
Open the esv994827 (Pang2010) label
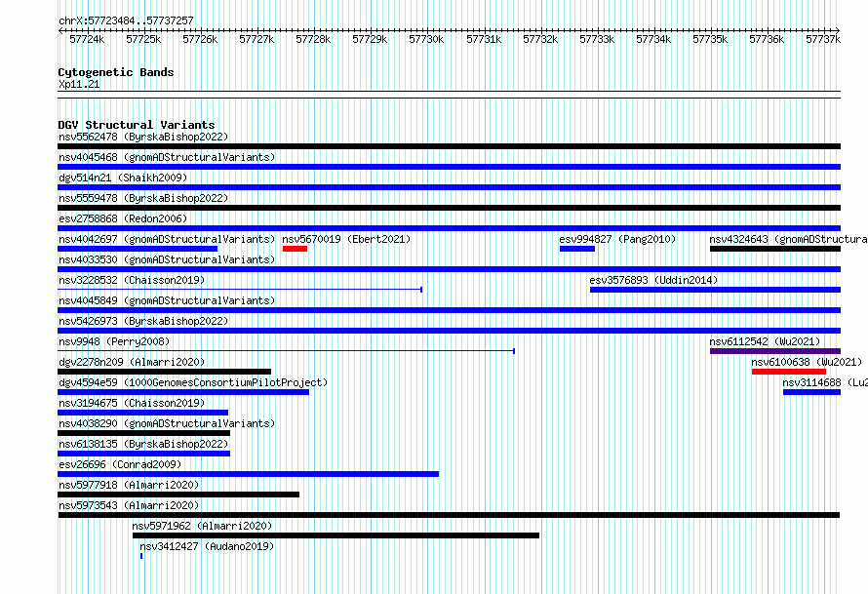pyautogui.click(x=617, y=239)
